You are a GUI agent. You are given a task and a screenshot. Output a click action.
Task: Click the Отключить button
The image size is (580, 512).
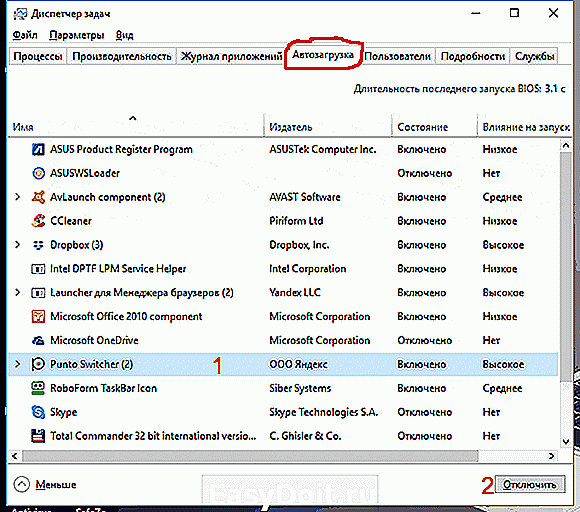(x=530, y=484)
